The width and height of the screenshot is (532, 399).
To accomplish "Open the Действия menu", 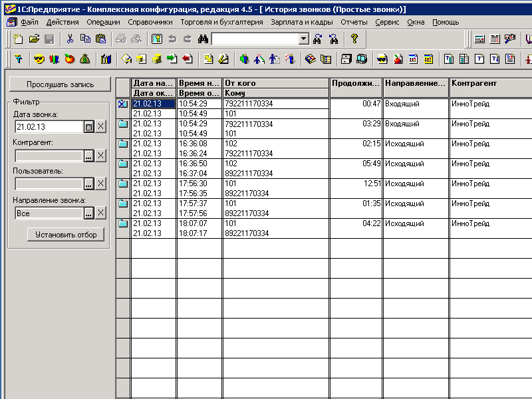I will click(63, 23).
